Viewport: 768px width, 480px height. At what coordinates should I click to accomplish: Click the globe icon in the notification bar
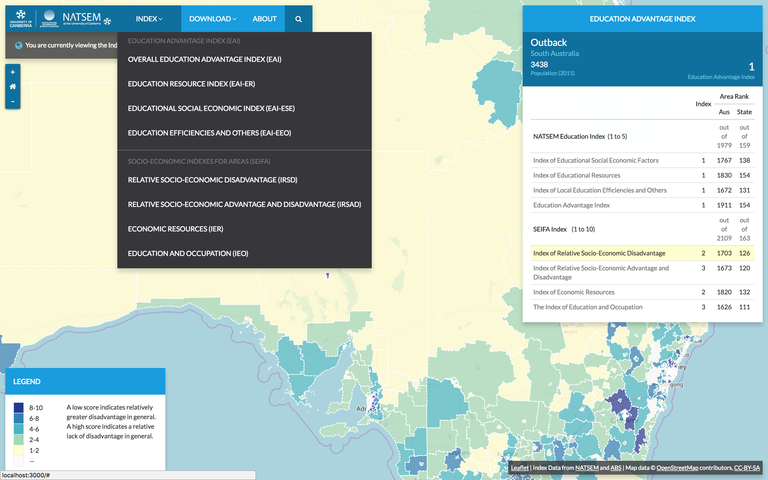point(19,45)
